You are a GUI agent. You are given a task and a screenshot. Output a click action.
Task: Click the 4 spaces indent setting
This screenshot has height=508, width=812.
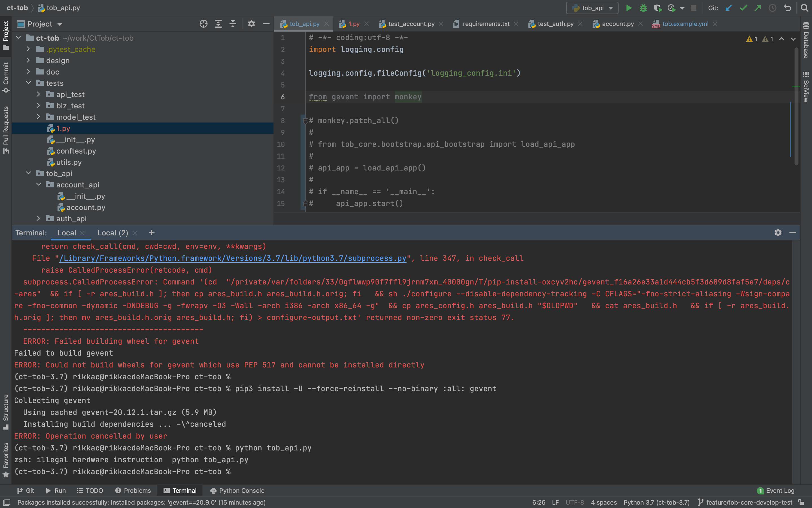coord(604,502)
